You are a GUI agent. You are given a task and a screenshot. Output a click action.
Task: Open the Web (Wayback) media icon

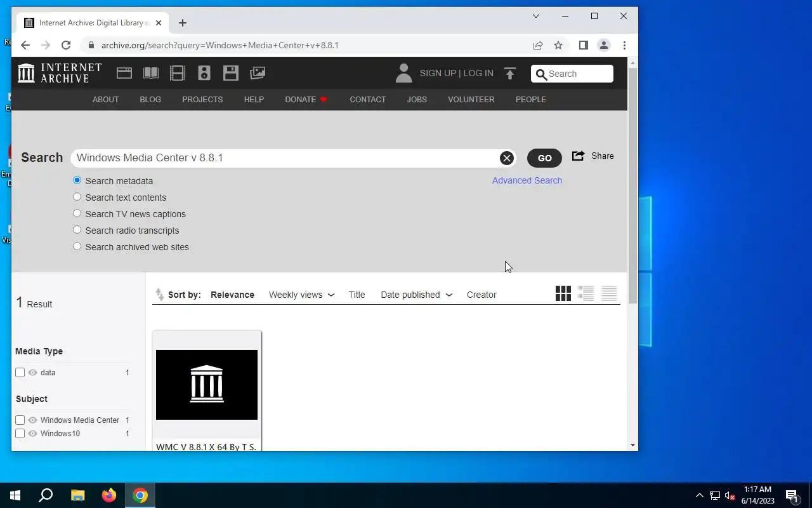[124, 73]
